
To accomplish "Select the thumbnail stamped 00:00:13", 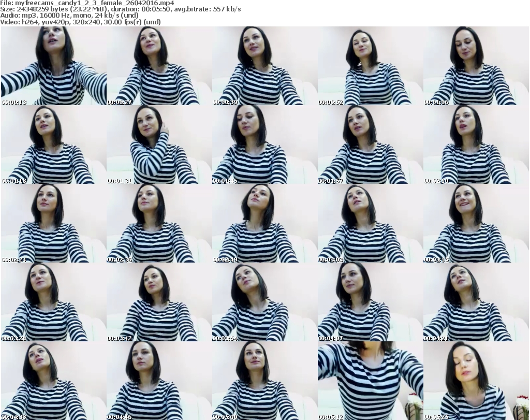I will point(54,66).
